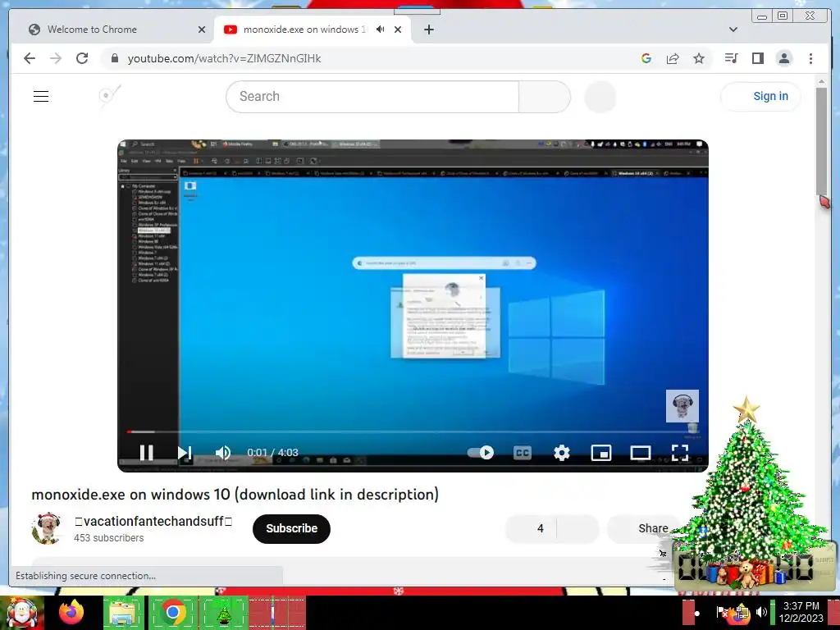Click the page vertical scrollbar thumb
Viewport: 840px width, 630px height.
click(821, 141)
